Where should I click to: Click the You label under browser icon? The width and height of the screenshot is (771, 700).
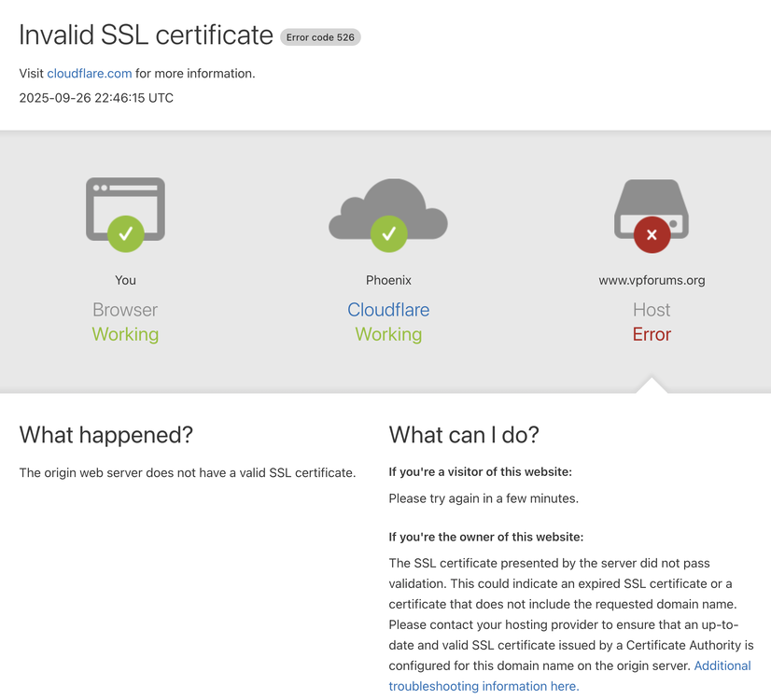[125, 280]
